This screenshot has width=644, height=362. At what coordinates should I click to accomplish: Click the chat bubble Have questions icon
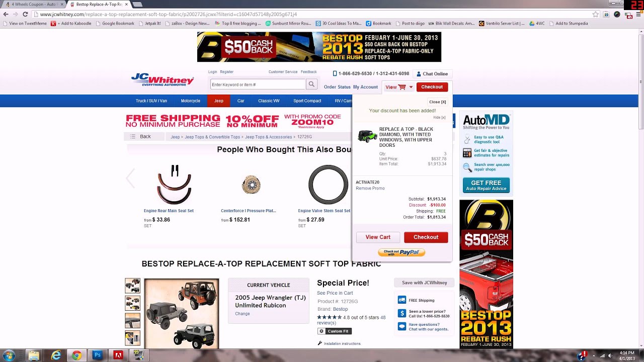(402, 326)
